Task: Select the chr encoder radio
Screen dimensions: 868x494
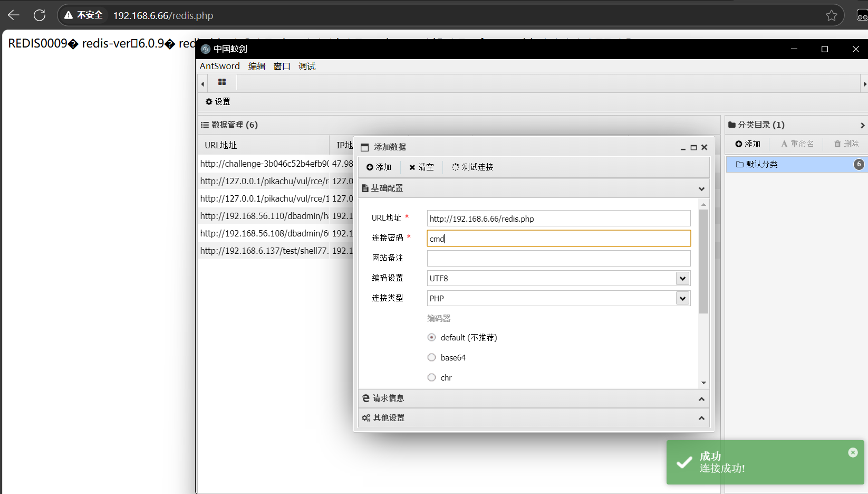Action: click(431, 377)
